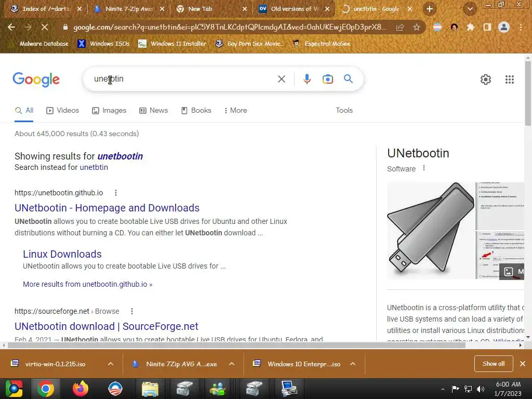This screenshot has width=532, height=399.
Task: Search by image with the camera icon
Action: click(x=327, y=79)
